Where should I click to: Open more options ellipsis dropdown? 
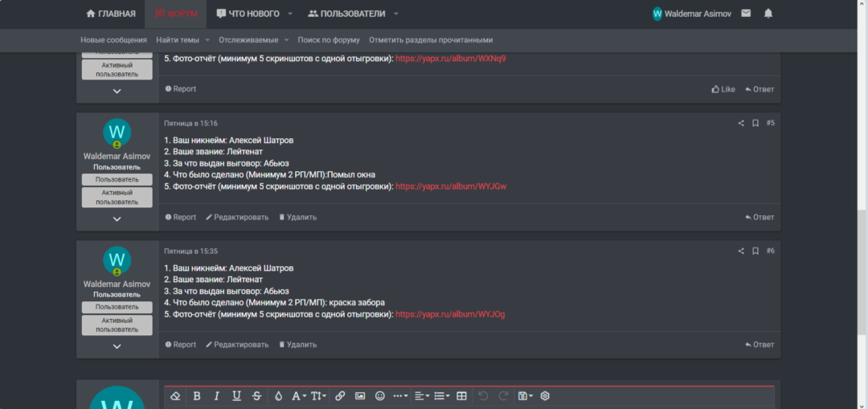coord(400,395)
